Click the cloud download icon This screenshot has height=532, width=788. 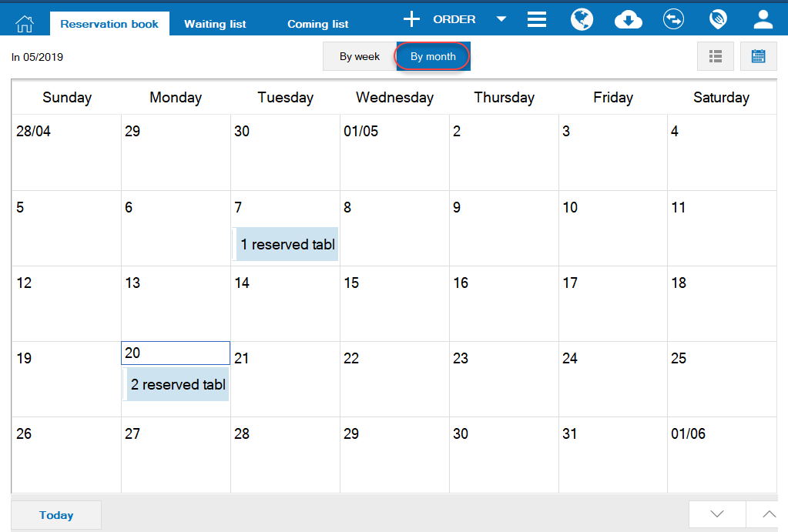(x=629, y=20)
